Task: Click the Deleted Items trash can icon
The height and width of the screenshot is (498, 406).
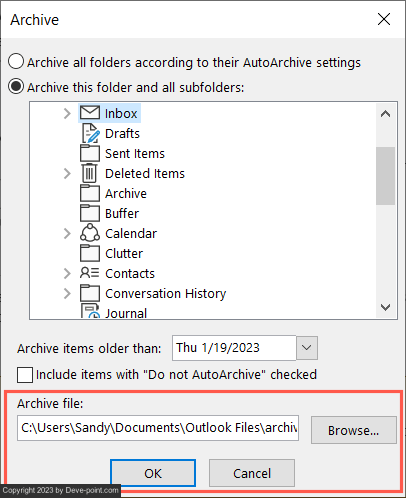Action: (89, 173)
